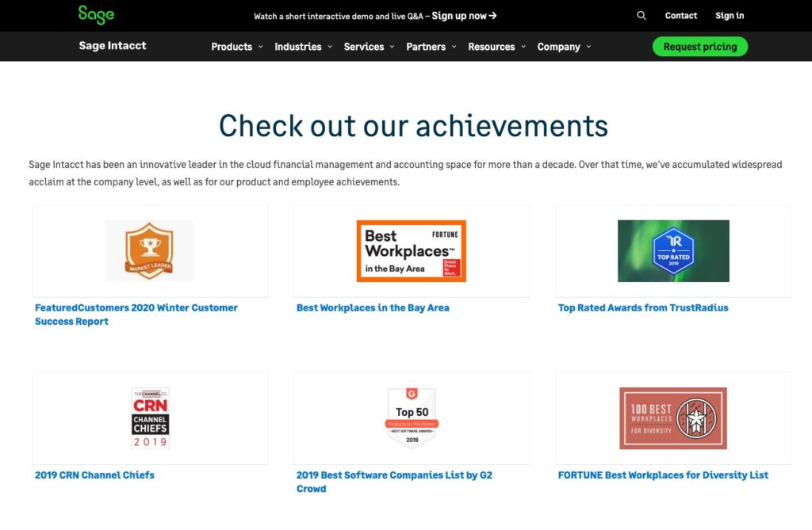Expand the Services menu chevron
The width and height of the screenshot is (812, 530).
tap(392, 47)
